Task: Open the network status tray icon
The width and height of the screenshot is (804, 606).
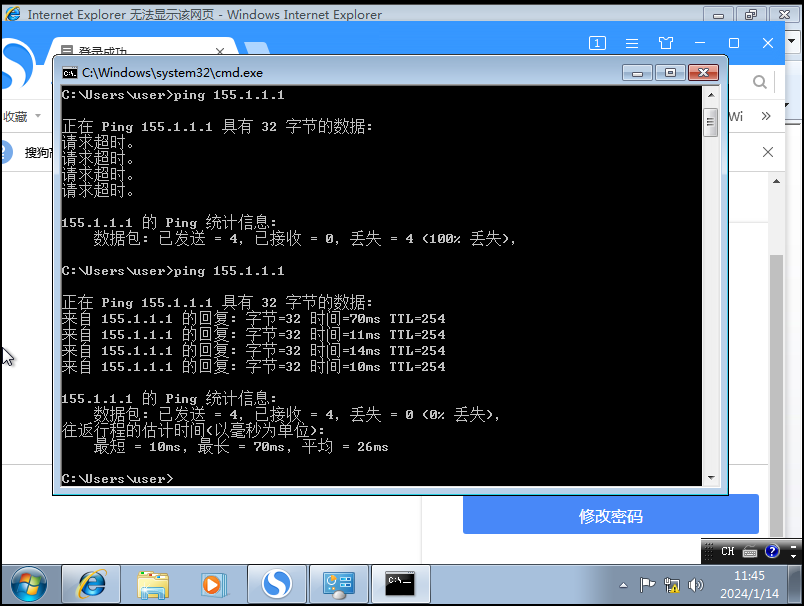Action: click(x=671, y=584)
